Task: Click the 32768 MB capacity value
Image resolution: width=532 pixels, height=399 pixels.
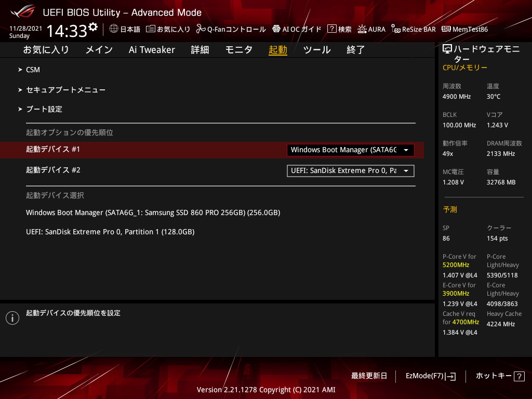Action: [501, 182]
